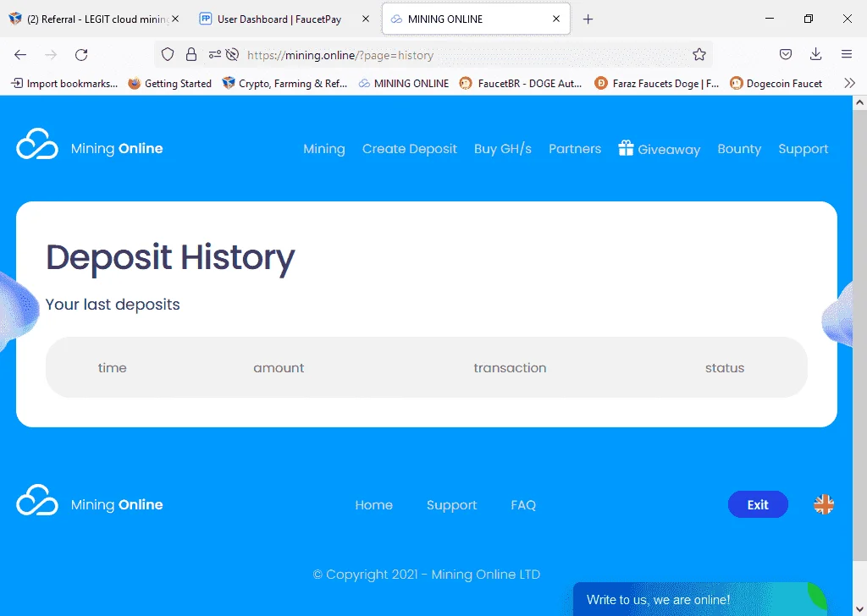Click the Mining Online cloud logo in the header
This screenshot has width=867, height=616.
(x=37, y=144)
